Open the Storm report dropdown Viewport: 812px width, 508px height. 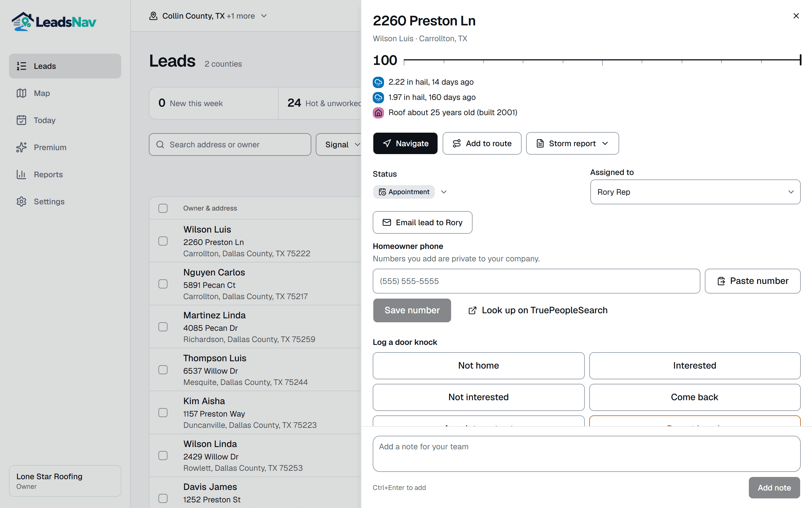pyautogui.click(x=572, y=143)
